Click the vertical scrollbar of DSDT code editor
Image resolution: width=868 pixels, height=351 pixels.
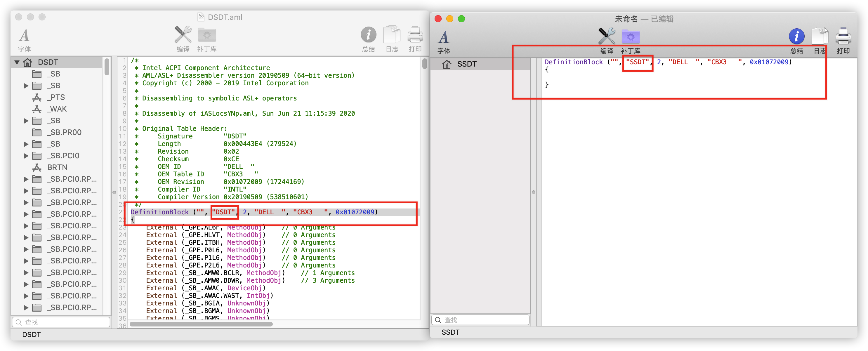(x=424, y=63)
